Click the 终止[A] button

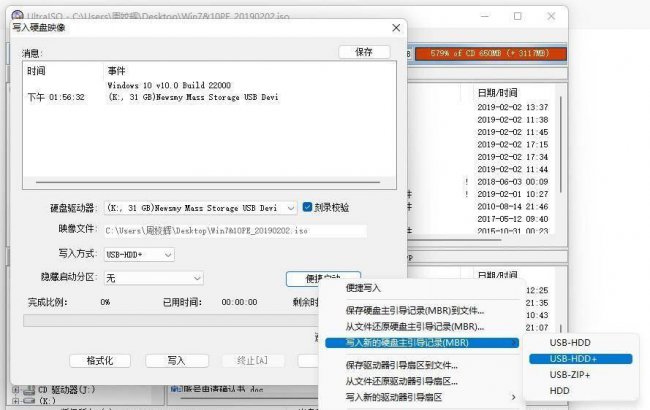252,360
